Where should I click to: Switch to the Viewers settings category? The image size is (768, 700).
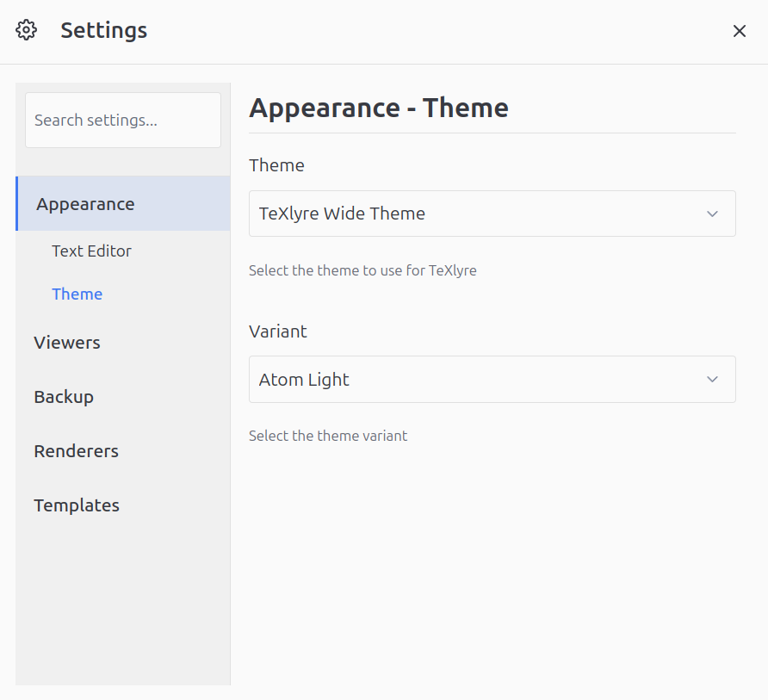click(67, 343)
